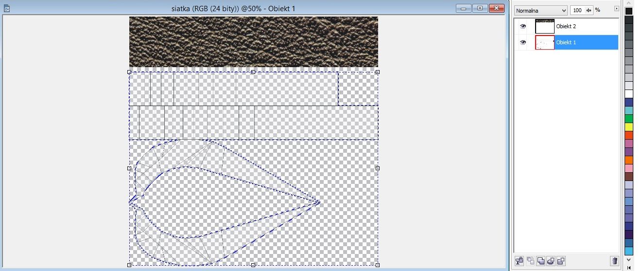
Task: Pick the yellow swatch in the palette
Action: click(629, 127)
